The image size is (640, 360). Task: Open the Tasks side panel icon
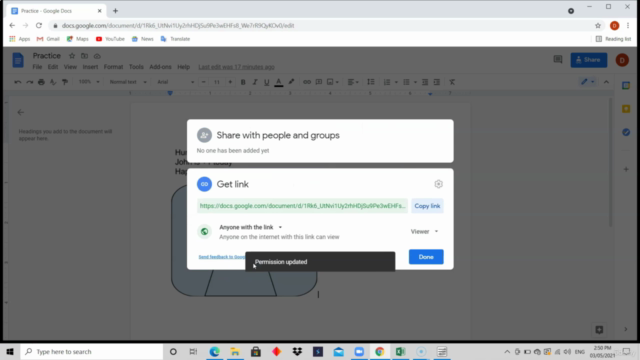(x=626, y=132)
